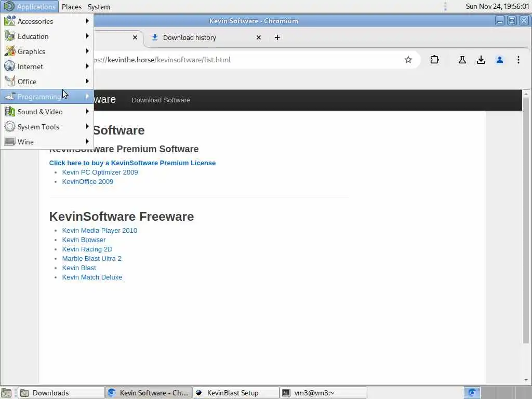Close the Download history tab
The image size is (532, 399).
point(259,37)
